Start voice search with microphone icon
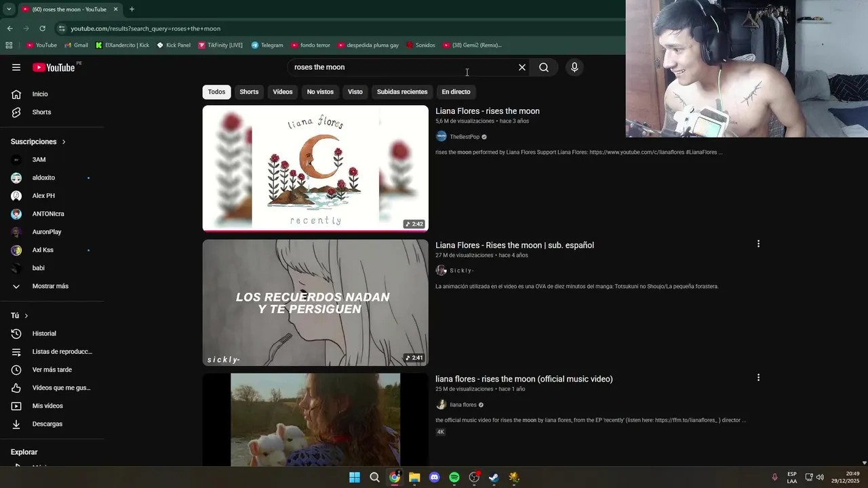This screenshot has width=868, height=488. (x=574, y=67)
